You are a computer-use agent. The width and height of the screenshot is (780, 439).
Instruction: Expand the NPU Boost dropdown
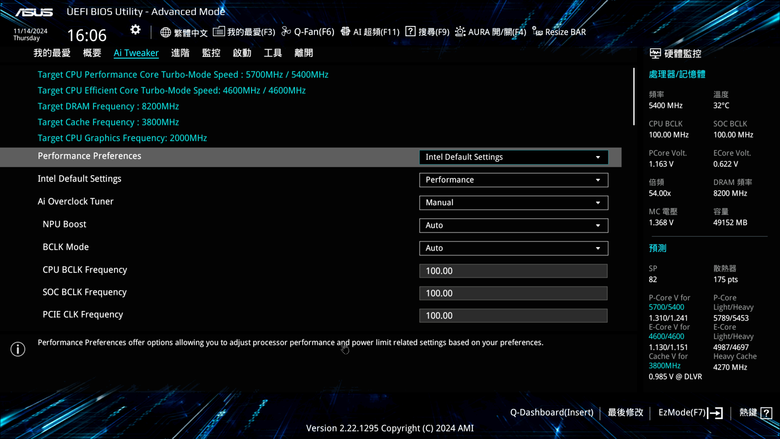tap(513, 225)
